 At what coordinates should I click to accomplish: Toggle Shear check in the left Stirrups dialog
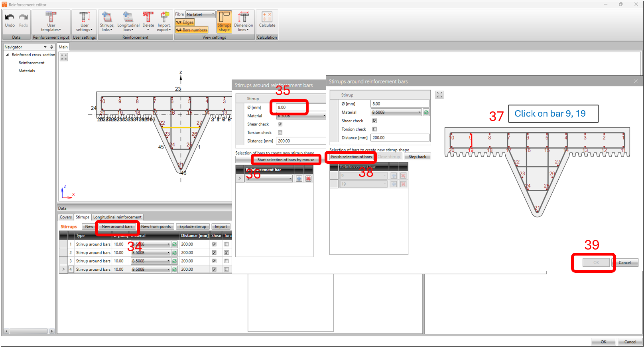(280, 124)
